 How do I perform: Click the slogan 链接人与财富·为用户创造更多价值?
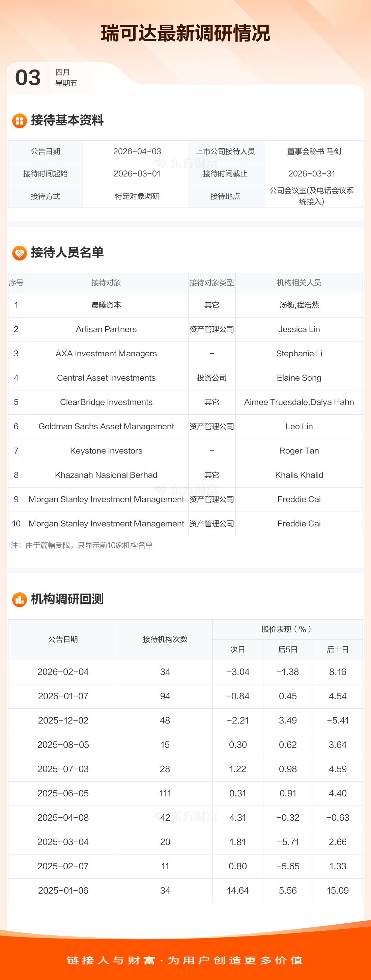[x=185, y=961]
